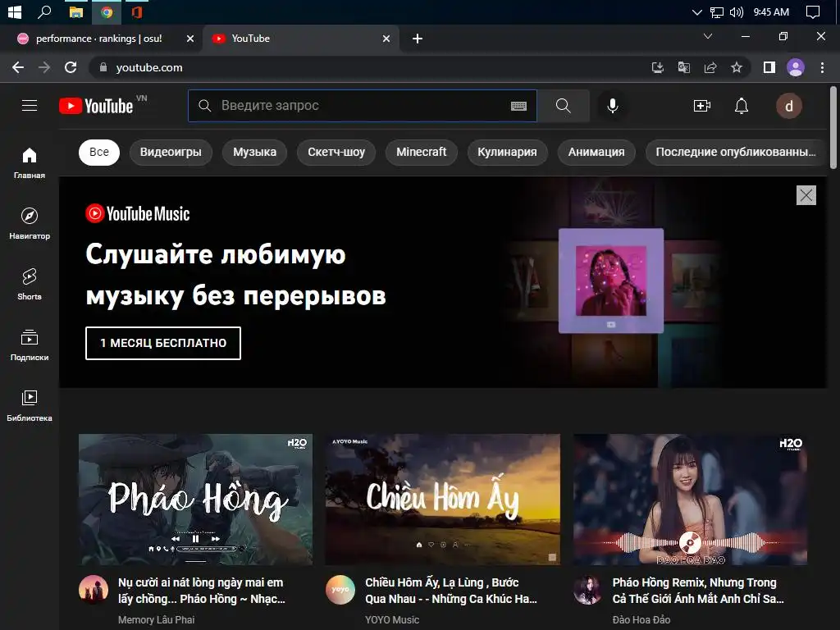Reload the page in Chrome
Image resolution: width=840 pixels, height=630 pixels.
[71, 67]
